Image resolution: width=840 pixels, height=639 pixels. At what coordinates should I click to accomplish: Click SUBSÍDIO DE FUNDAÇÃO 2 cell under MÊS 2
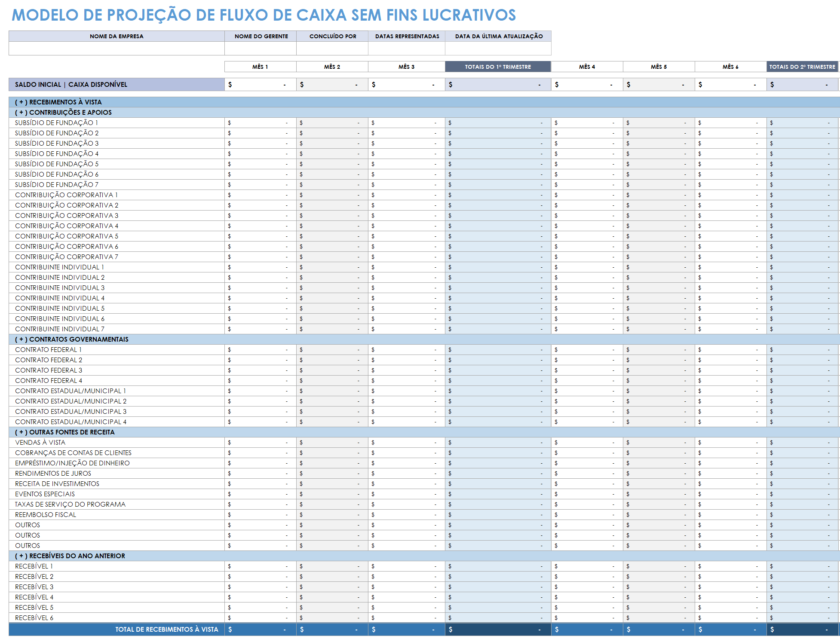332,133
